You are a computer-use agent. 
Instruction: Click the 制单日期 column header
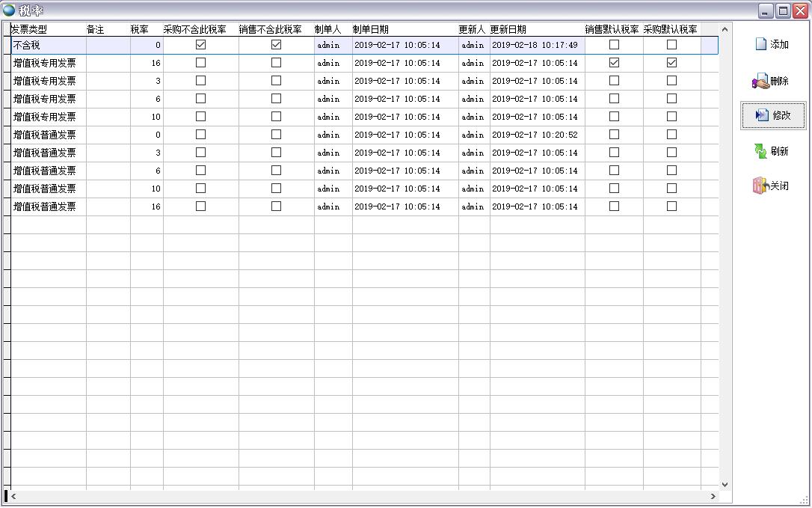pyautogui.click(x=371, y=29)
